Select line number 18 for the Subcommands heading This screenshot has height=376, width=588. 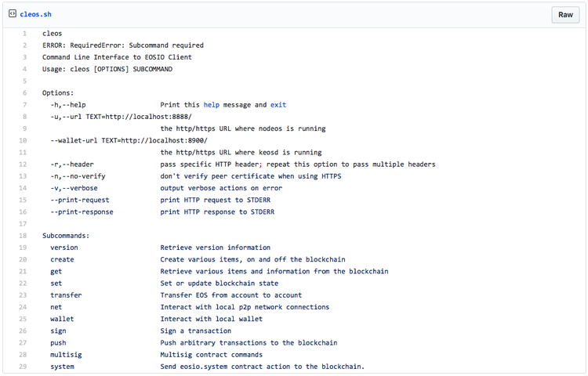click(24, 236)
